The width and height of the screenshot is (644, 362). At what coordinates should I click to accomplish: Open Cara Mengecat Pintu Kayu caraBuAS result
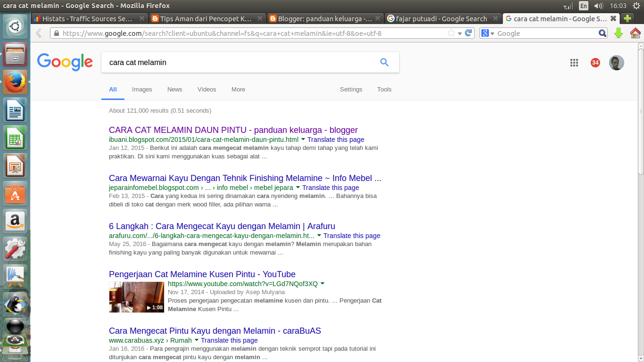click(x=215, y=331)
